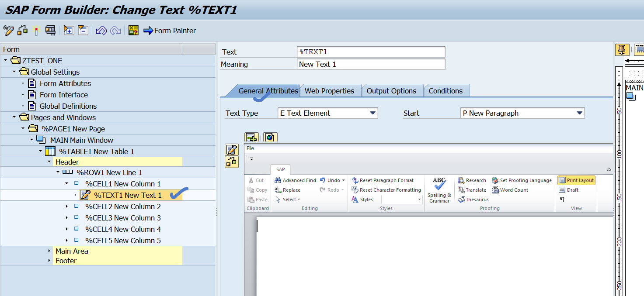Select %CELL3 New Column 3 node
Image resolution: width=644 pixels, height=296 pixels.
click(x=123, y=218)
